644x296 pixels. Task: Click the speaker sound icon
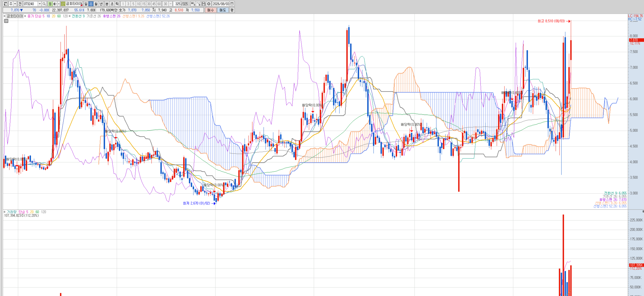[55, 4]
